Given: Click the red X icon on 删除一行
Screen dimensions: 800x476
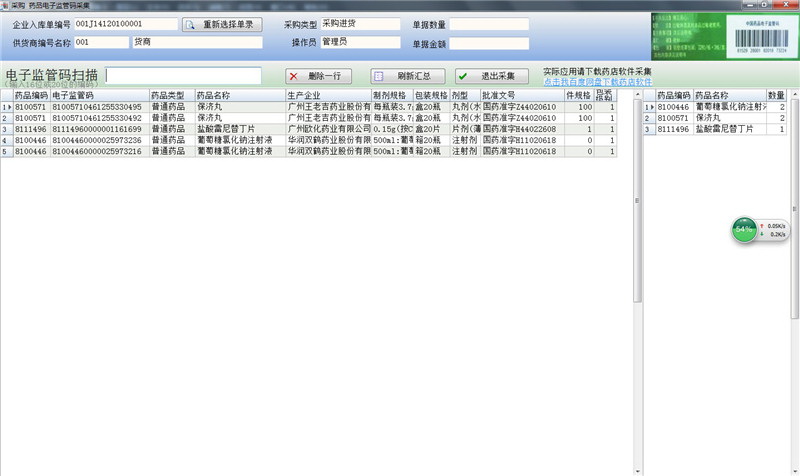Looking at the screenshot, I should (293, 76).
